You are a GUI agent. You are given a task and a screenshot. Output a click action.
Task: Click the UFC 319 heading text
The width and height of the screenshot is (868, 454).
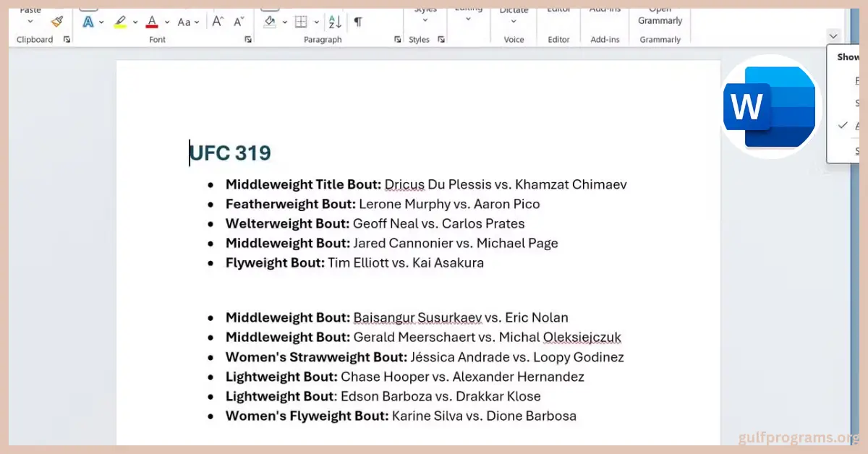tap(230, 153)
